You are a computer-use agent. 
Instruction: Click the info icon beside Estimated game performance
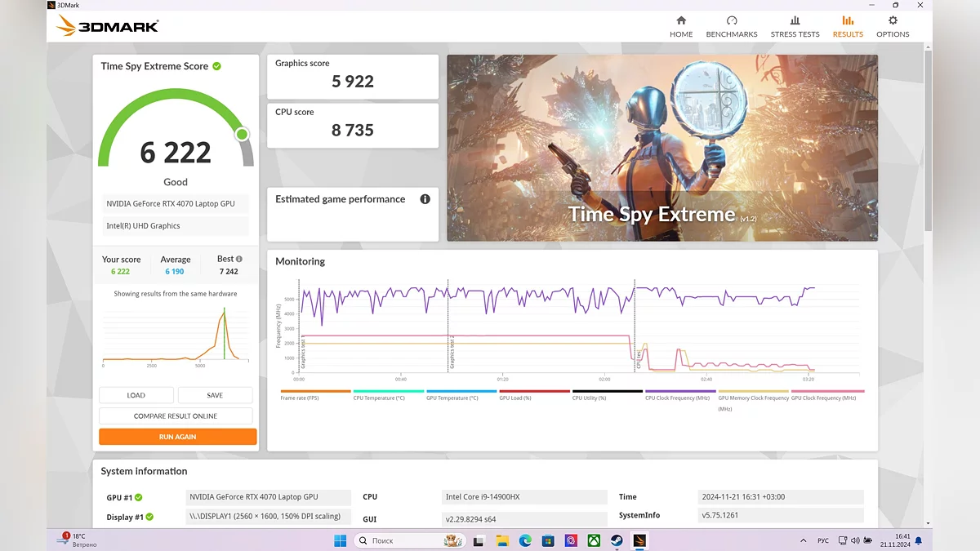click(x=425, y=199)
